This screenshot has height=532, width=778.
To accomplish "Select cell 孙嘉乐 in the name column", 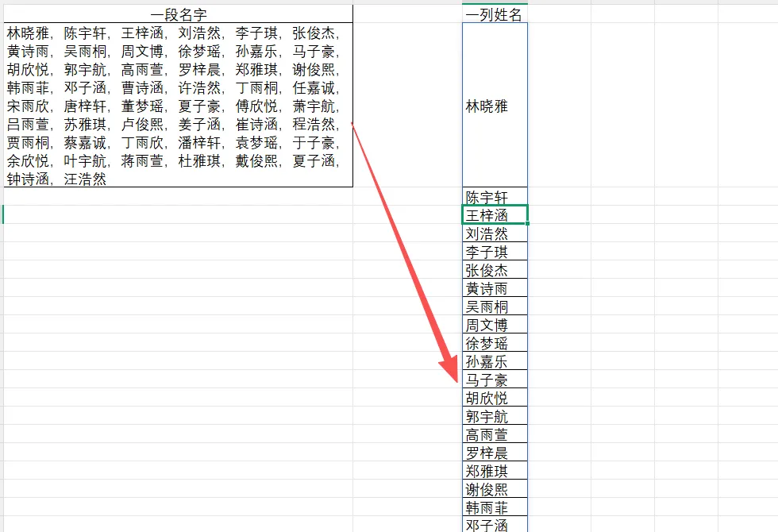I will [x=495, y=361].
